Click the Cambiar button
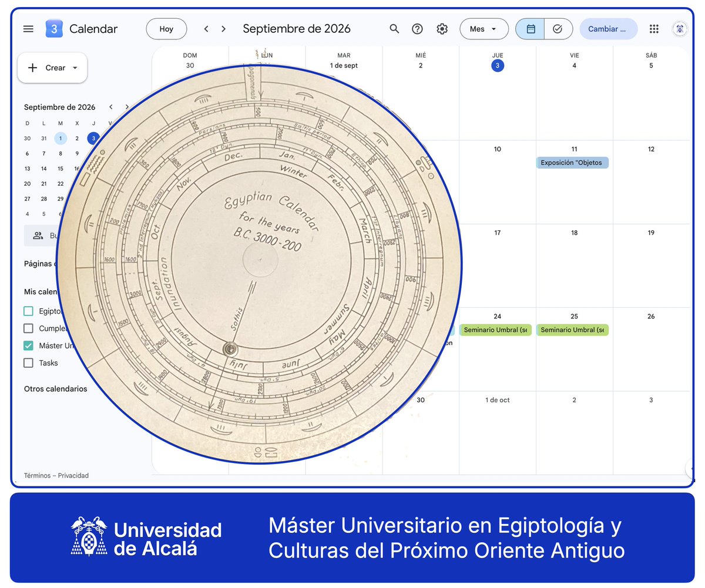 [608, 29]
